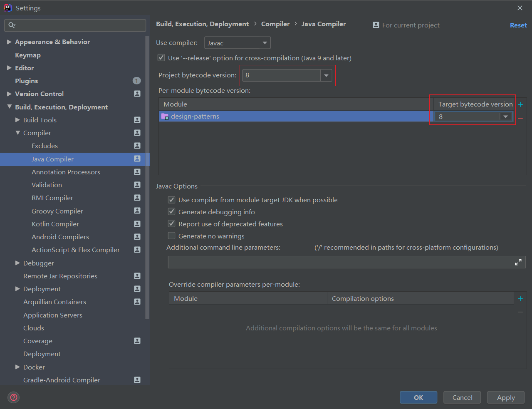Click the expand icon in command line parameters field
Screen dimensions: 532x409
[518, 262]
